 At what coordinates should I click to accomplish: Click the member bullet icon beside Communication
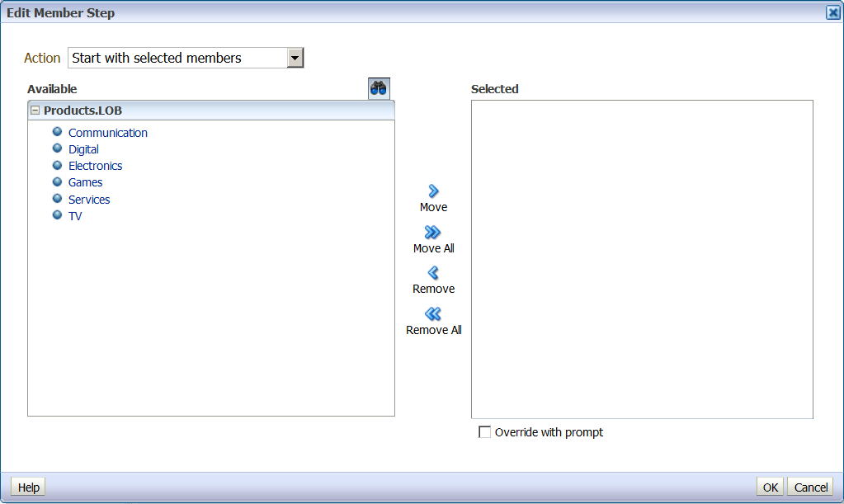(x=57, y=131)
